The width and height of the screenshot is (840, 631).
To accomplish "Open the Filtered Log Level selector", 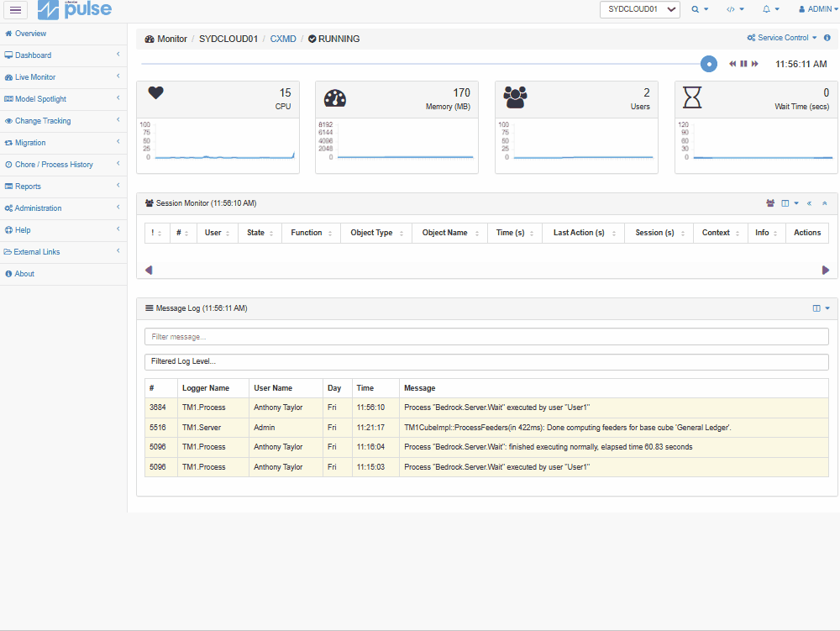I will pyautogui.click(x=486, y=361).
